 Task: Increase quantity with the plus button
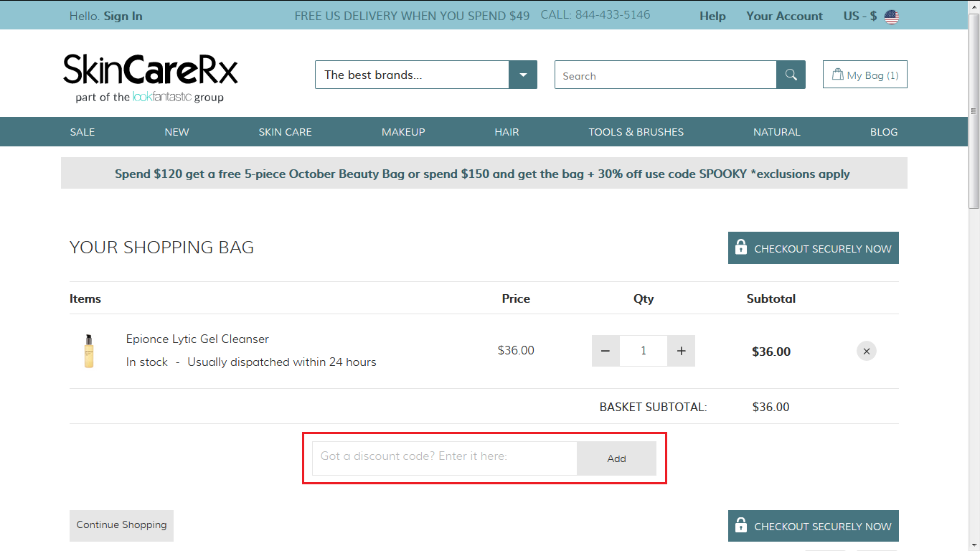pyautogui.click(x=682, y=351)
